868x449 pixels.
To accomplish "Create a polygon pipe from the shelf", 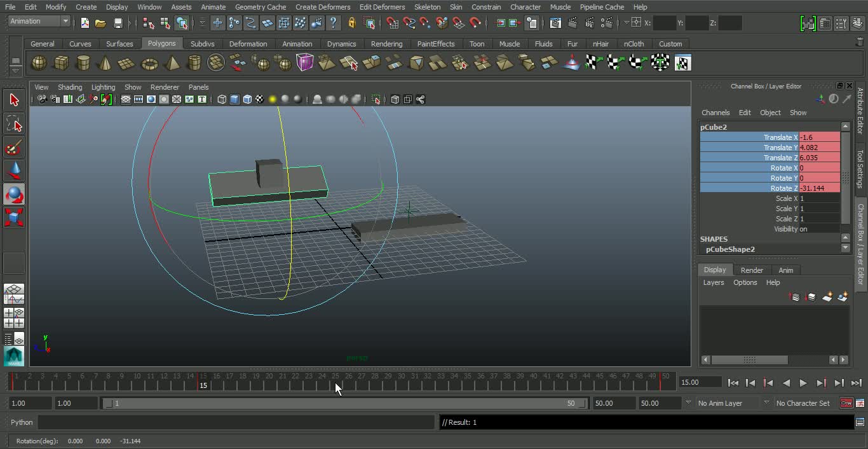I will (194, 63).
